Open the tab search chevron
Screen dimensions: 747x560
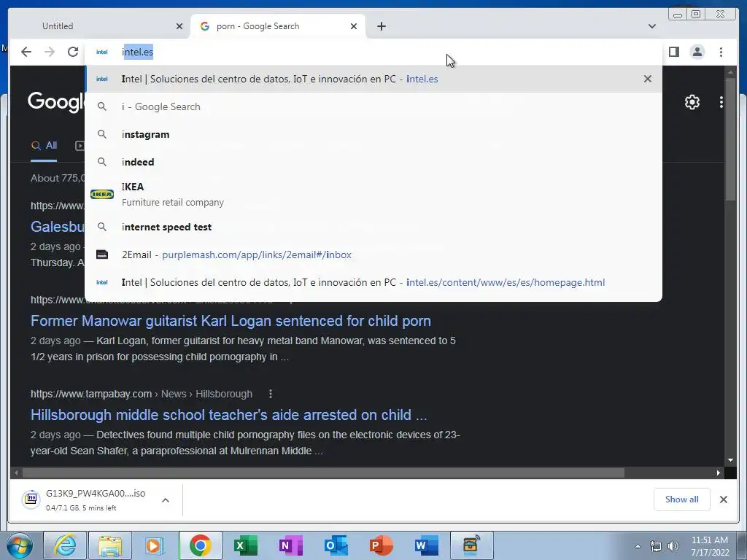coord(652,26)
